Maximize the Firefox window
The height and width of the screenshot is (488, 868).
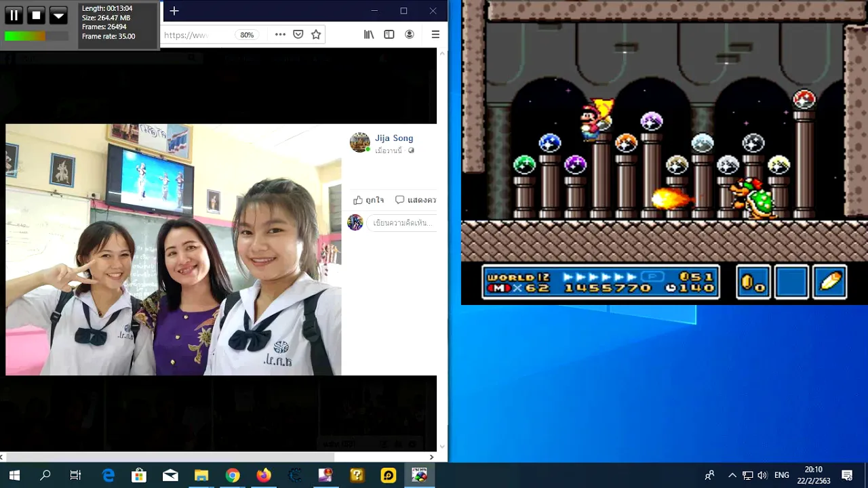pos(403,11)
